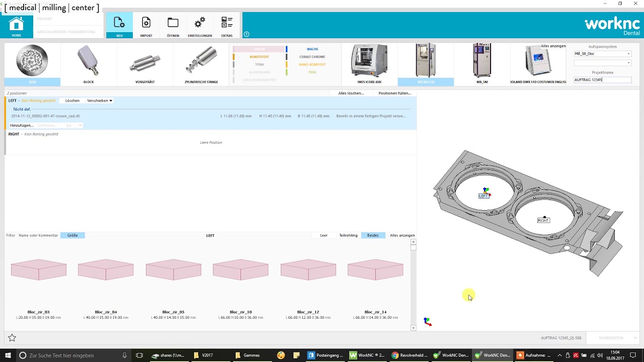The image size is (644, 362).
Task: Show Beides blanks
Action: [x=373, y=235]
